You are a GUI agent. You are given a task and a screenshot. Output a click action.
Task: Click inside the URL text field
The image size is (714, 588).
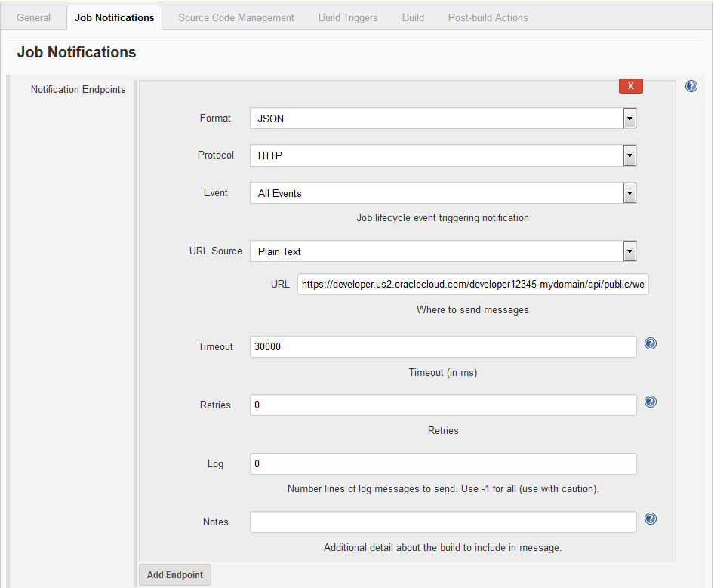(472, 285)
